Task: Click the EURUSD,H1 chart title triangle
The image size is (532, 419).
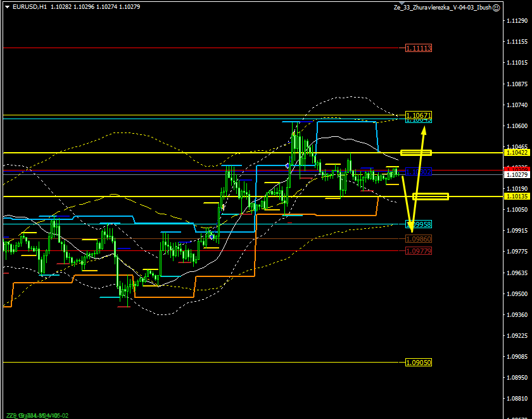Action: [6, 7]
